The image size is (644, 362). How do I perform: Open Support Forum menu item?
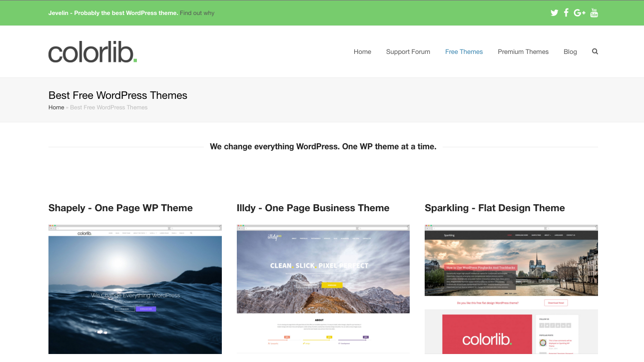click(x=408, y=52)
